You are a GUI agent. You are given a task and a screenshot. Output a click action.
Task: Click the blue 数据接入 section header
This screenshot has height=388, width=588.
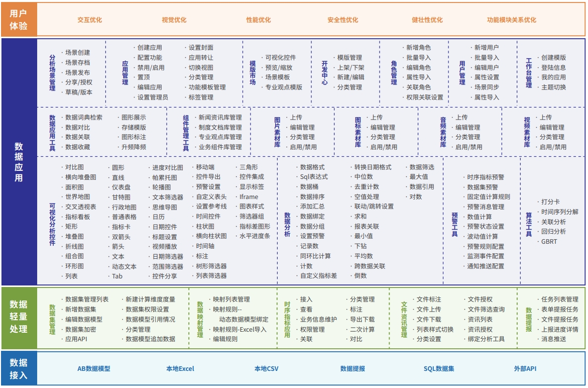(x=19, y=368)
